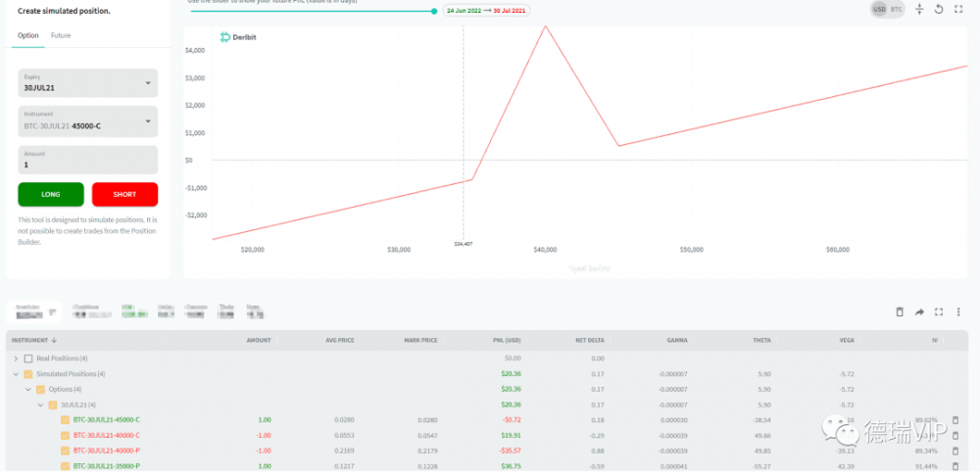Expand the PNL chart to fullscreen
Screen dimensions: 980x475
(958, 9)
